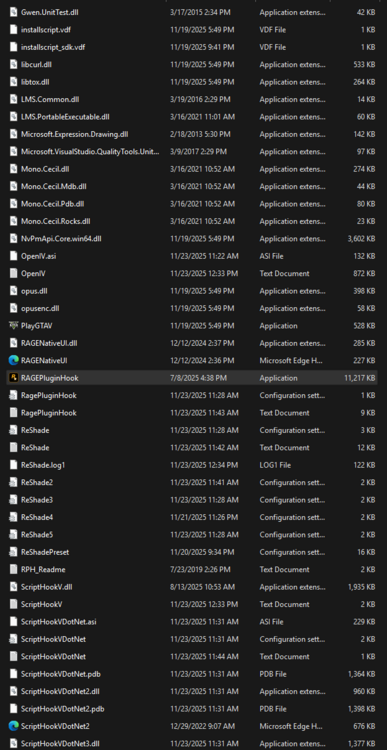Click the ScriptHookV text document name
Screen dimensions: 387x750
42,604
